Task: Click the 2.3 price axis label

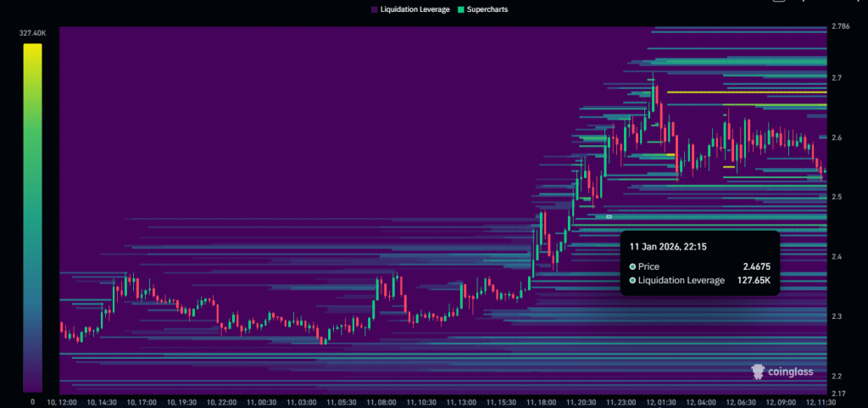Action: pyautogui.click(x=837, y=316)
